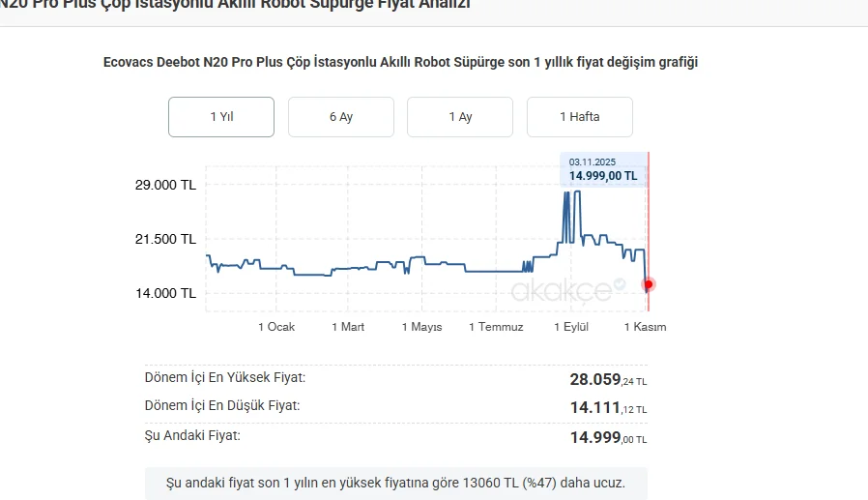The image size is (868, 500).
Task: Click the 1 Mayıs x-axis label
Action: coord(421,327)
